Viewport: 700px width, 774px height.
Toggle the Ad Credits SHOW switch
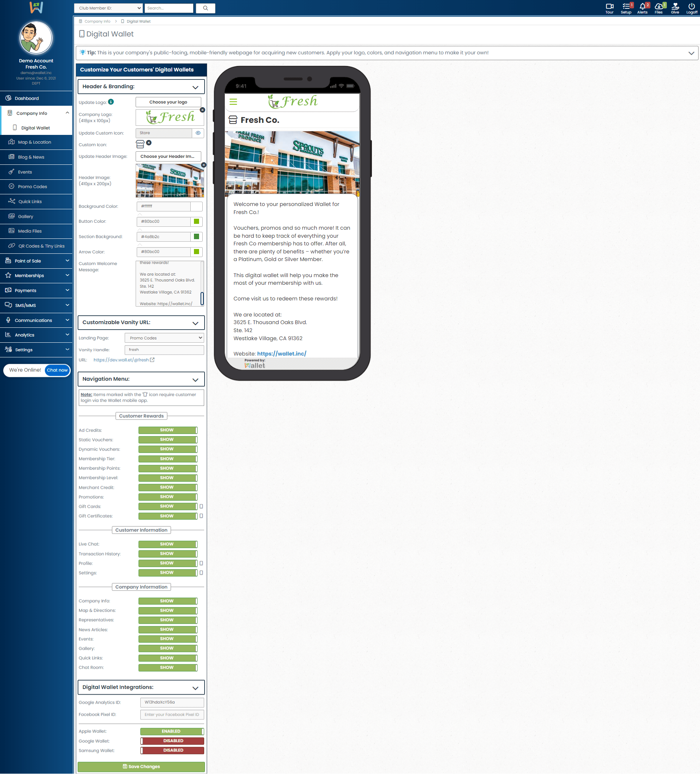point(168,430)
